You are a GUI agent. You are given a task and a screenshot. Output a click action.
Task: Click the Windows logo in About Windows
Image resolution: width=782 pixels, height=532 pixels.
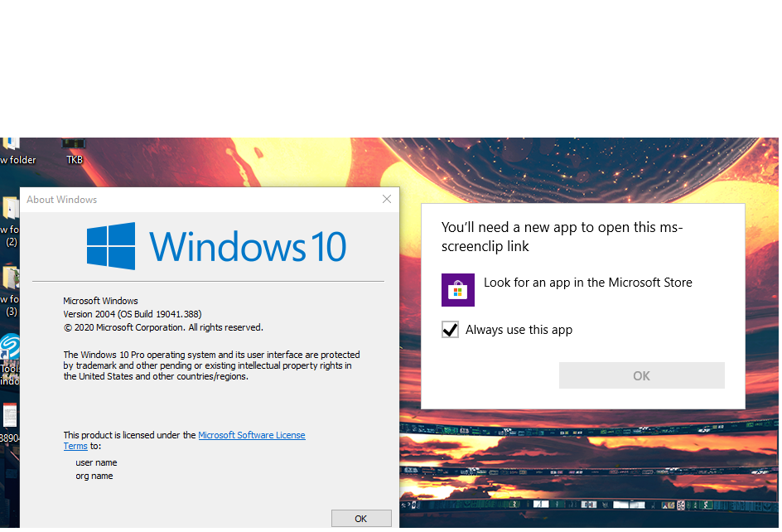(x=111, y=246)
